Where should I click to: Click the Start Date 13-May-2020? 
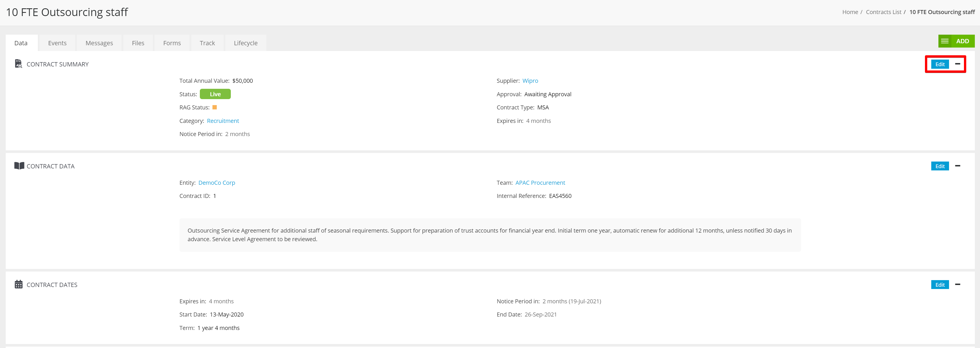tap(227, 314)
